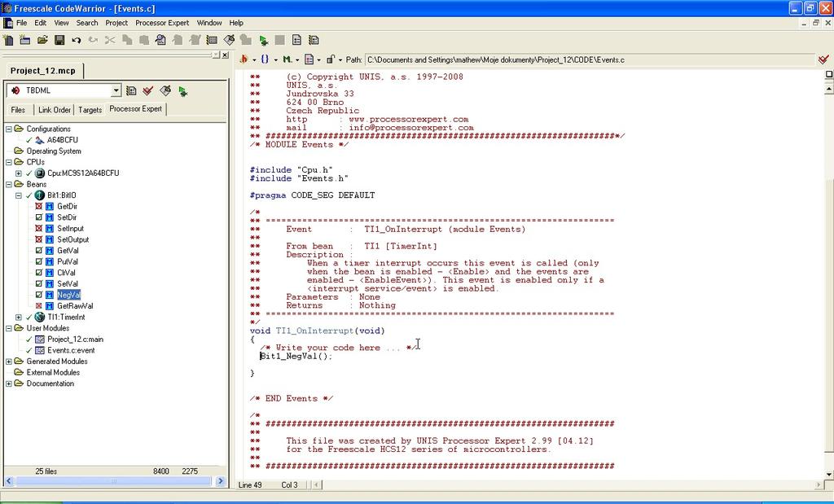Click the Make toolbar icon in main toolbar
Viewport: 834px width, 504px height.
coord(229,40)
